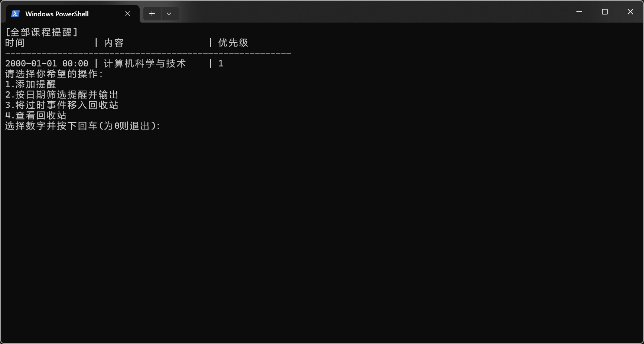
Task: Click the 优先级 column header
Action: tap(233, 43)
